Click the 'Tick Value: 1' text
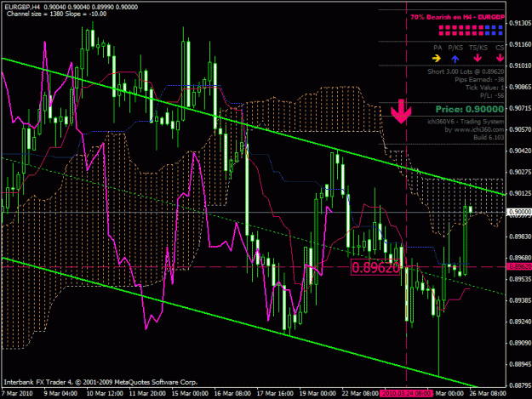The image size is (532, 399). pos(484,88)
